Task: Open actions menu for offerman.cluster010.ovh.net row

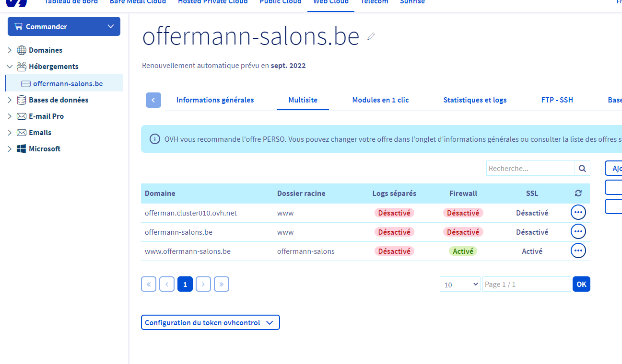Action: (578, 213)
